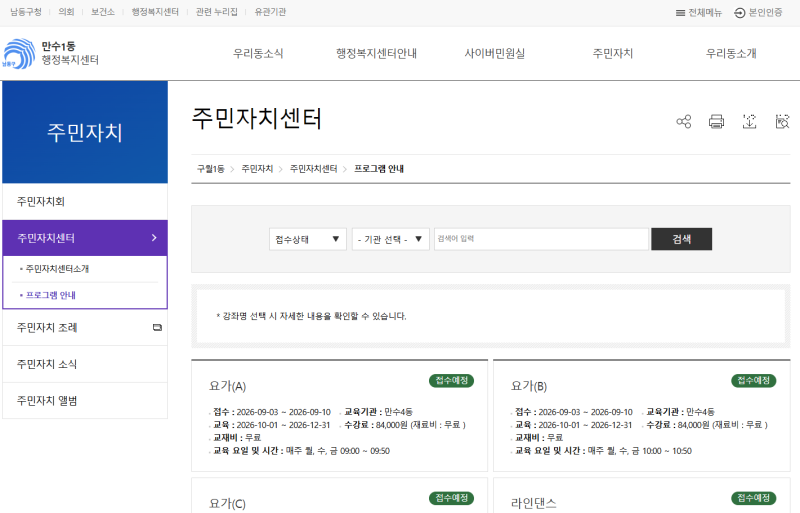Open the 사이버민원실 menu
This screenshot has width=800, height=513.
(x=494, y=53)
